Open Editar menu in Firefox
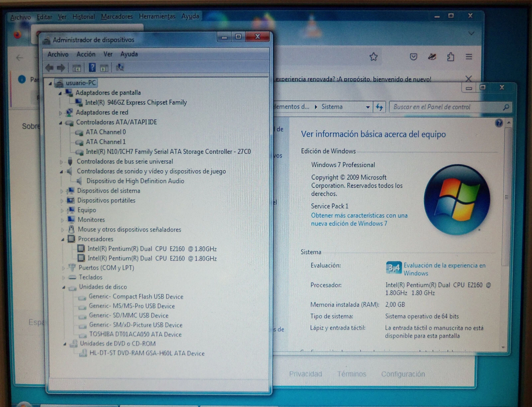532x407 pixels. (x=44, y=17)
